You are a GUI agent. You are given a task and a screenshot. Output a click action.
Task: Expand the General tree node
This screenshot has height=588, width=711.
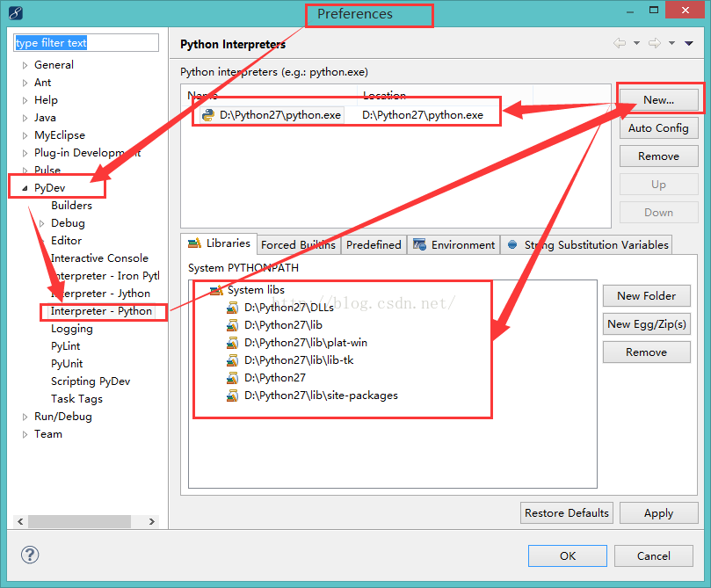pos(25,65)
